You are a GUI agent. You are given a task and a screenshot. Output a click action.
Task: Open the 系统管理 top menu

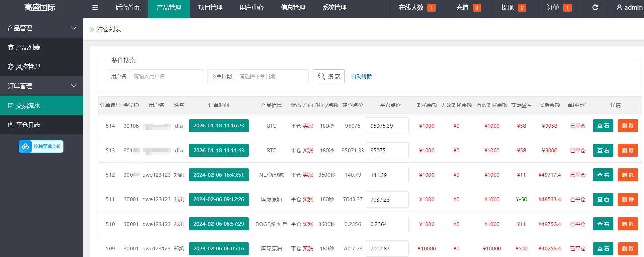tap(334, 8)
